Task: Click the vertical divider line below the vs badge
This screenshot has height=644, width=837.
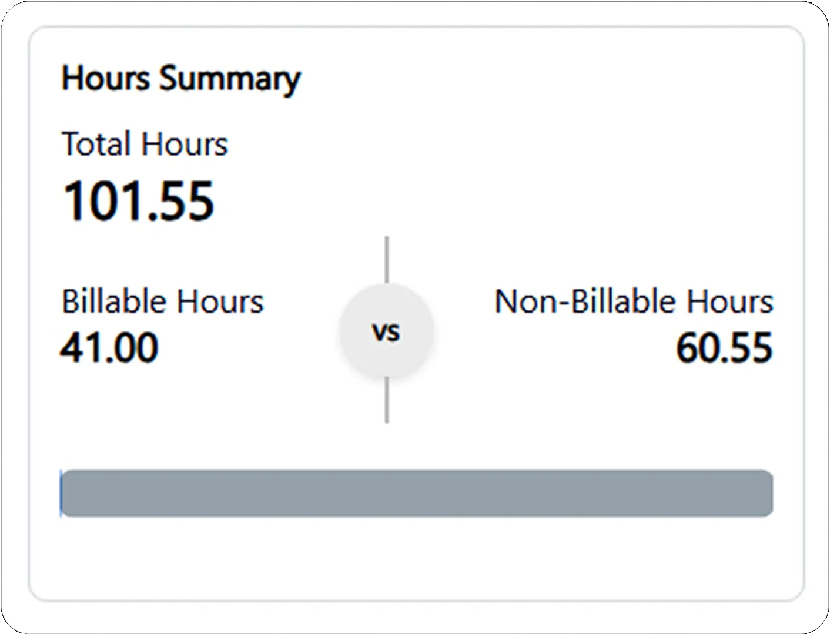Action: point(387,401)
